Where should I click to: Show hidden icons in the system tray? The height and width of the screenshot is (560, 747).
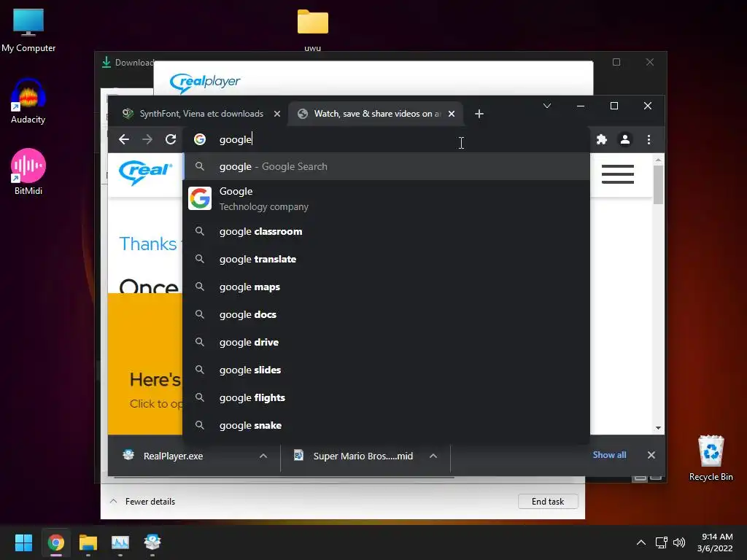point(641,542)
